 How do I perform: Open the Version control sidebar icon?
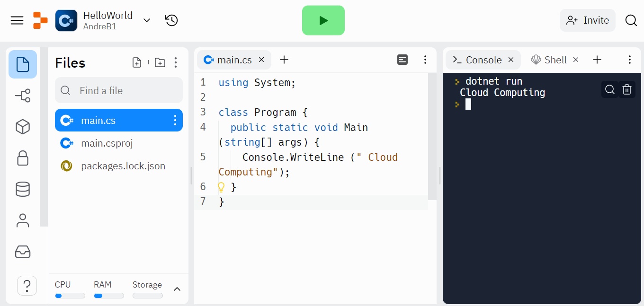click(x=23, y=96)
